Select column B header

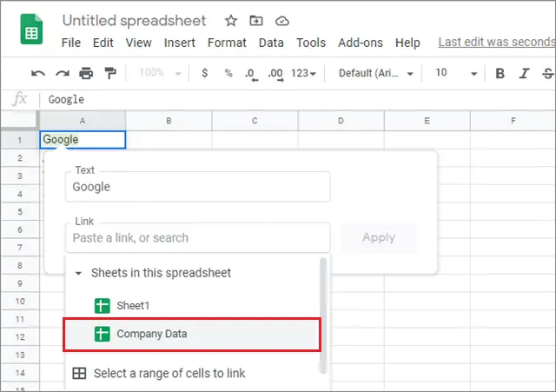coord(169,121)
